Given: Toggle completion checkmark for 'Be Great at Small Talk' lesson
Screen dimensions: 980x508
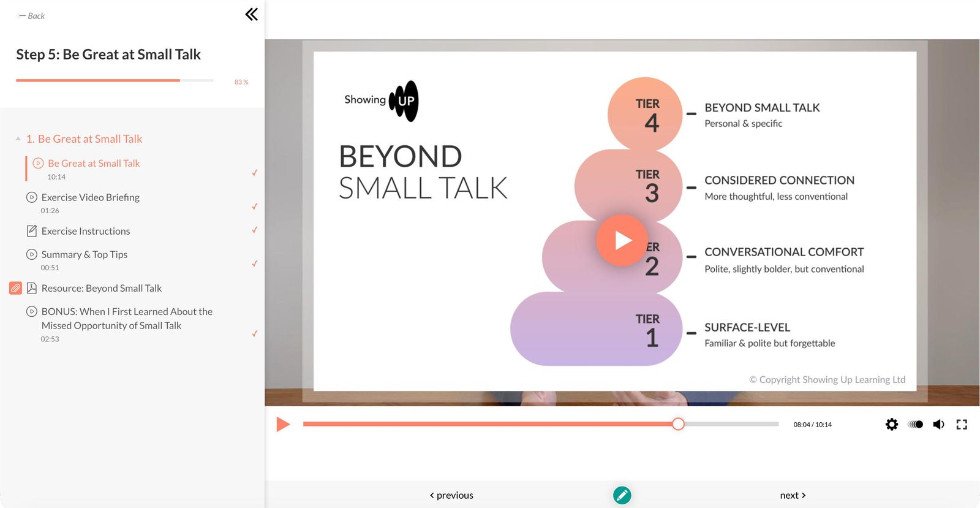Looking at the screenshot, I should [254, 173].
